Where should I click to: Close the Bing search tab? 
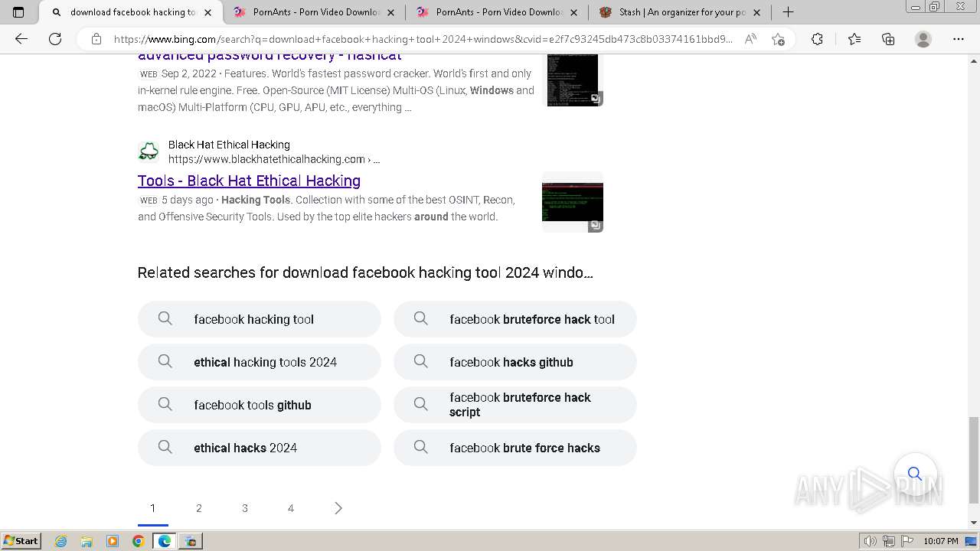tap(208, 12)
